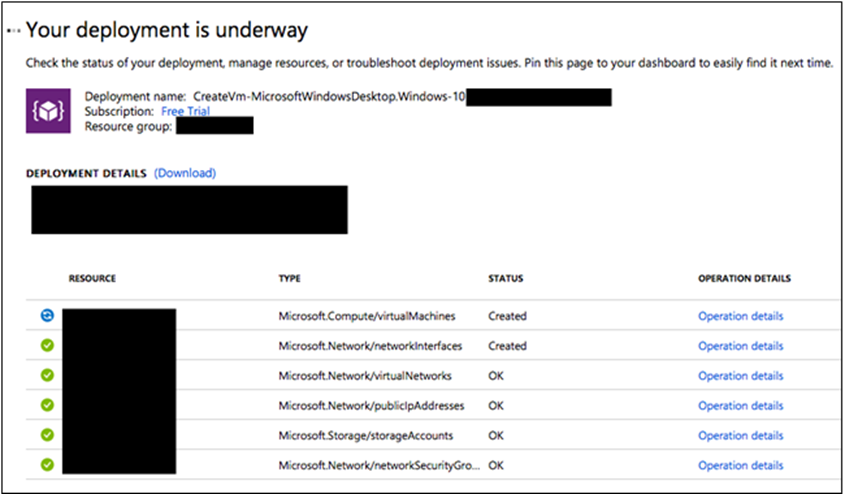Click the OK status of storageAccounts row
This screenshot has height=494, width=845.
496,435
